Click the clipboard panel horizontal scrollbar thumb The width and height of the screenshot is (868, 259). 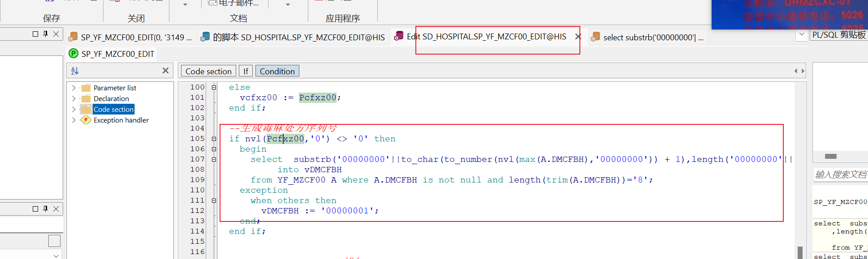(x=831, y=156)
